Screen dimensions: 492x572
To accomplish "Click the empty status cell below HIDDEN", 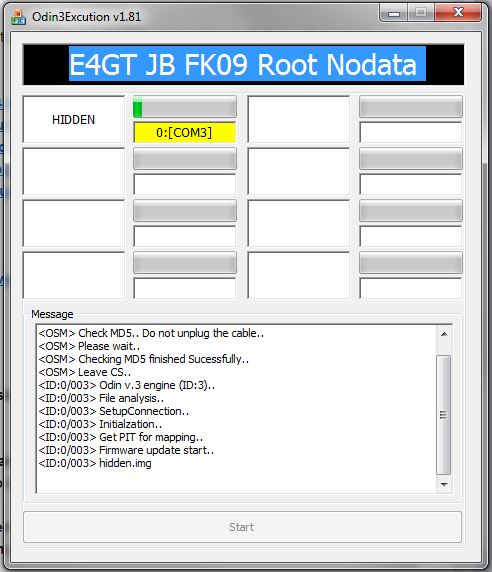I will point(74,171).
